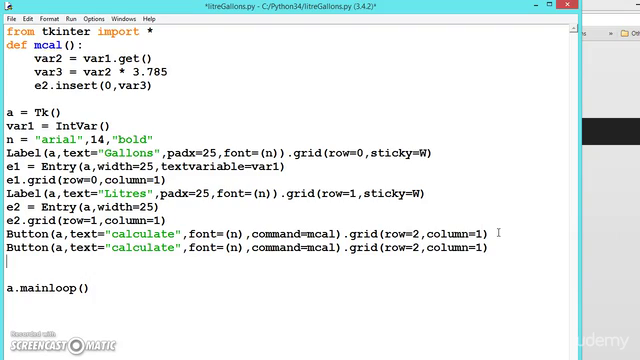Open the Run menu

(71, 19)
